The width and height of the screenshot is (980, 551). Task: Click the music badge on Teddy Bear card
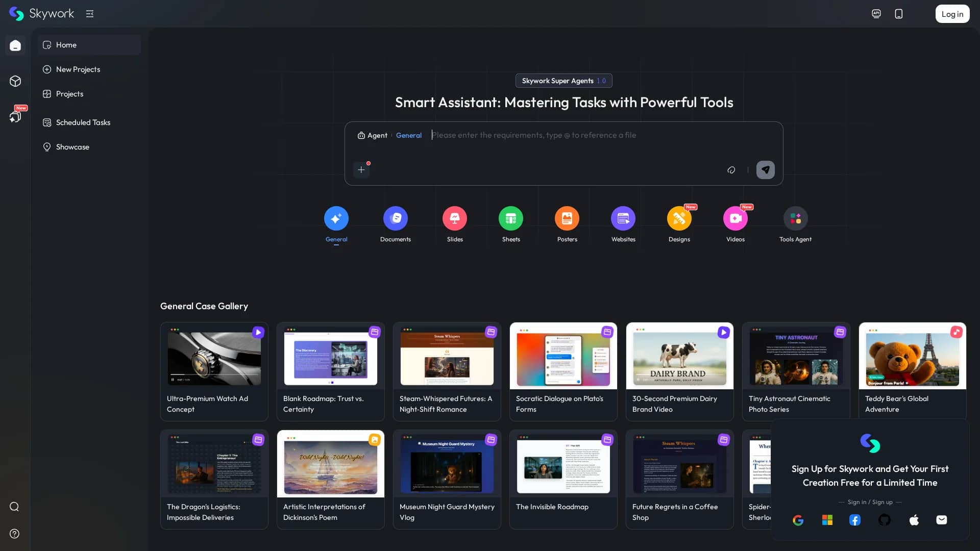(957, 333)
